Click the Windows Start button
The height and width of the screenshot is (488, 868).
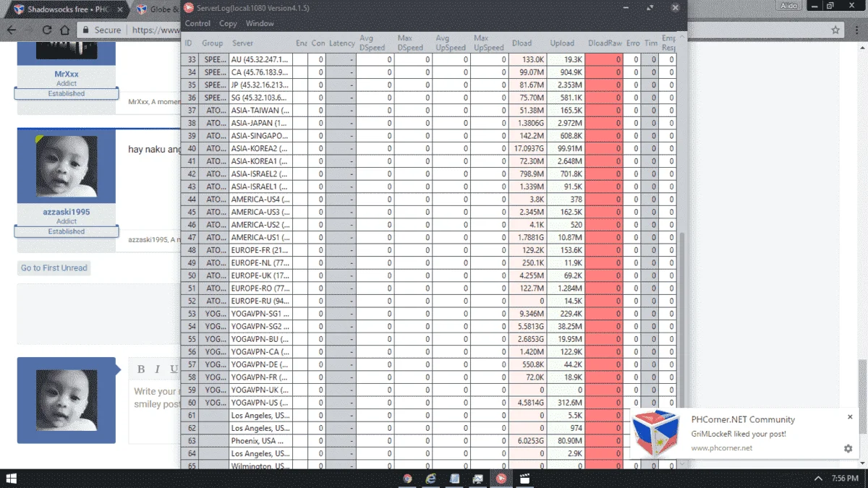pos(12,479)
